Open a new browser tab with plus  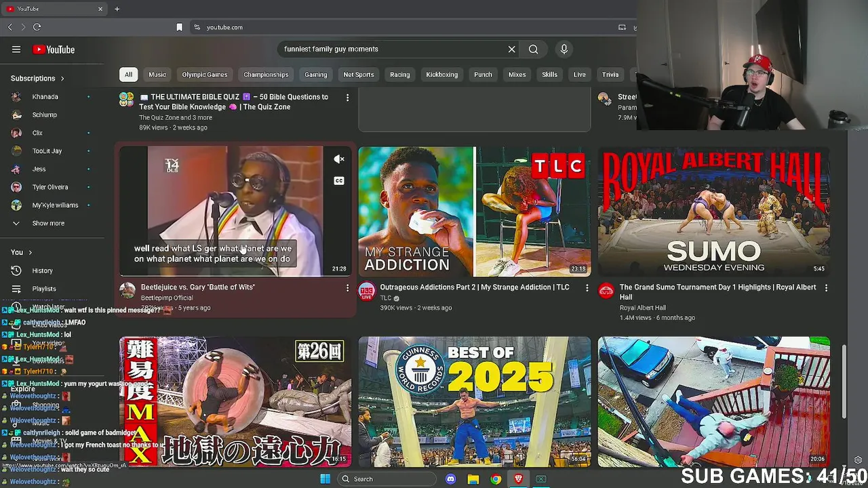click(117, 9)
